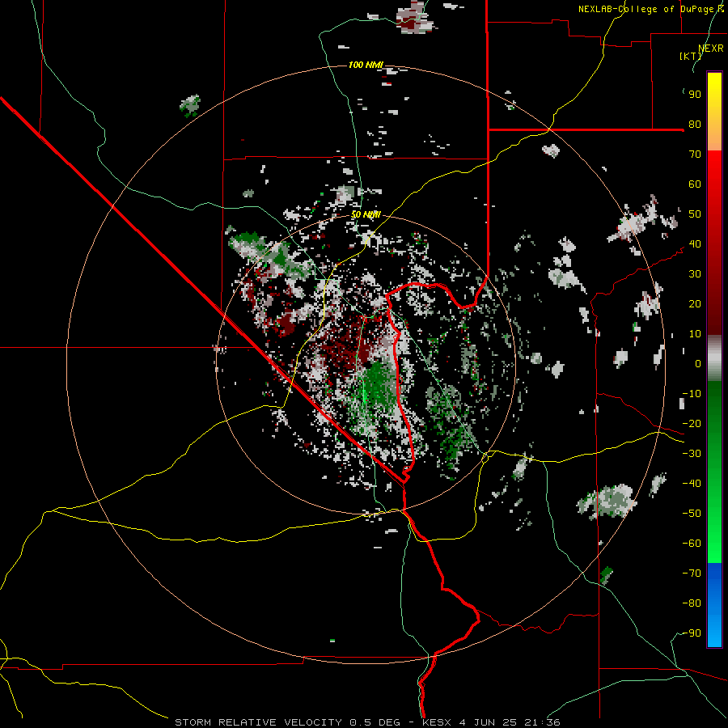Click the -20 value on velocity scale
Viewport: 728px width, 728px height.
[x=692, y=424]
